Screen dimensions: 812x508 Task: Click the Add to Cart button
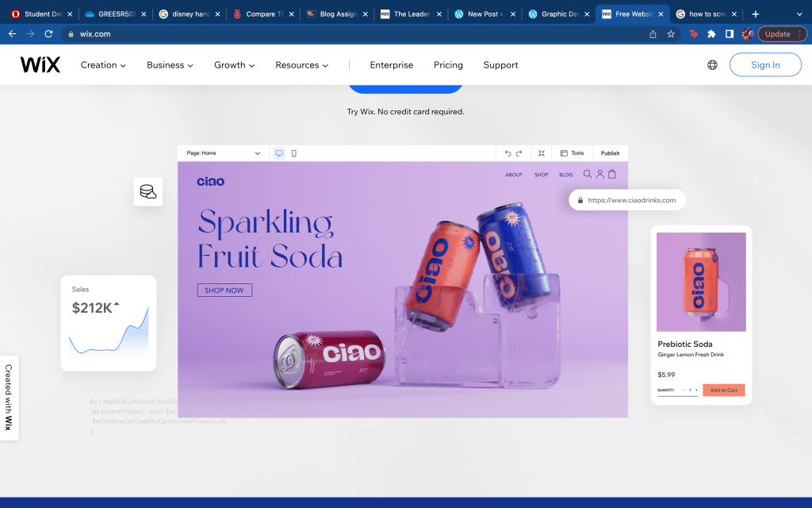click(723, 391)
